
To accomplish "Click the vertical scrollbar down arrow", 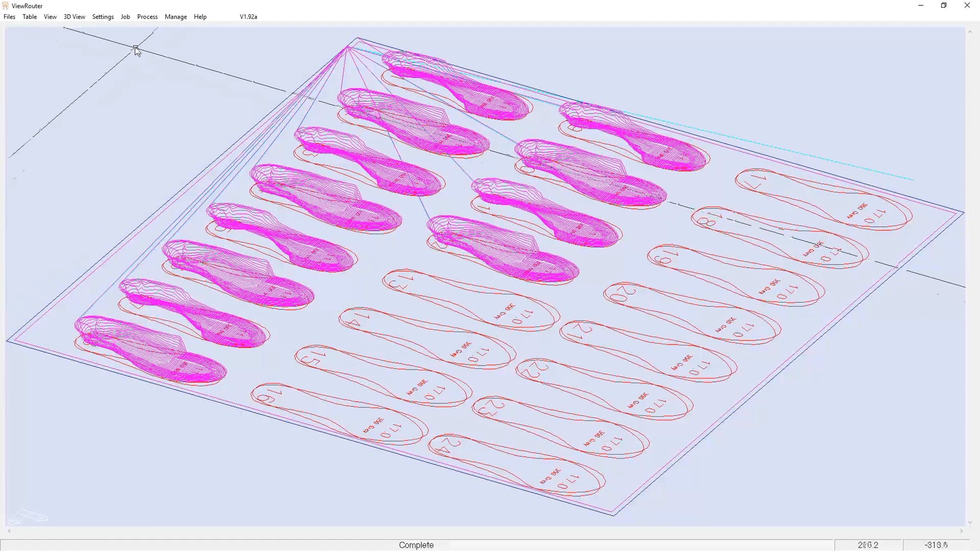I will point(970,522).
